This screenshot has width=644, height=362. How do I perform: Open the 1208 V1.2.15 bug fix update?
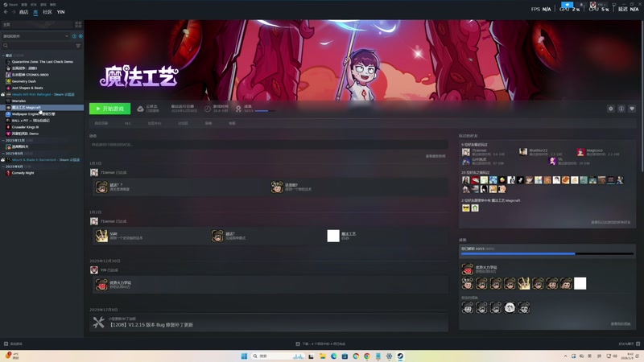[151, 325]
